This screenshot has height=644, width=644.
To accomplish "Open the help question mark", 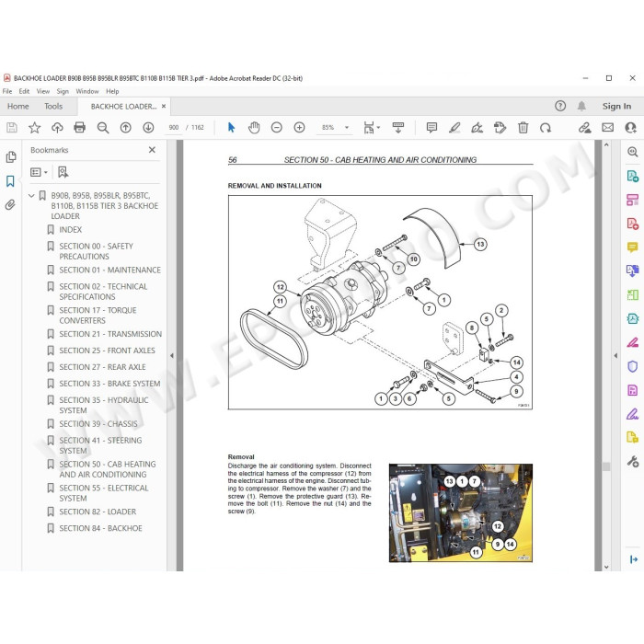I will point(560,106).
